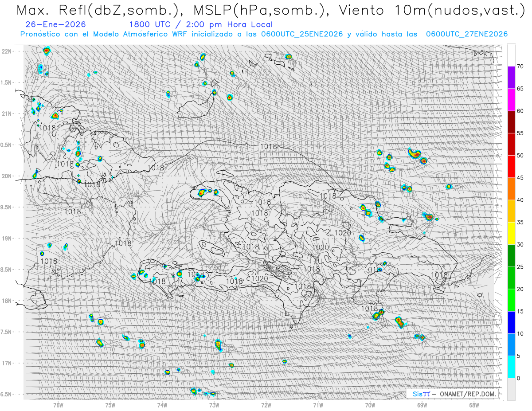Click the maroon colorbar band between 55 and 60
The image size is (532, 411).
click(511, 122)
